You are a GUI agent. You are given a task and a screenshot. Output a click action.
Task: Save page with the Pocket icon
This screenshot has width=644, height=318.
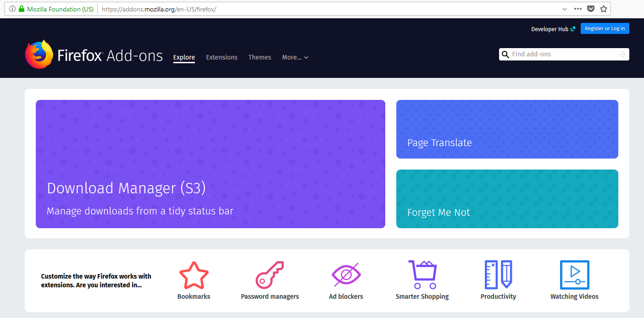[x=591, y=9]
